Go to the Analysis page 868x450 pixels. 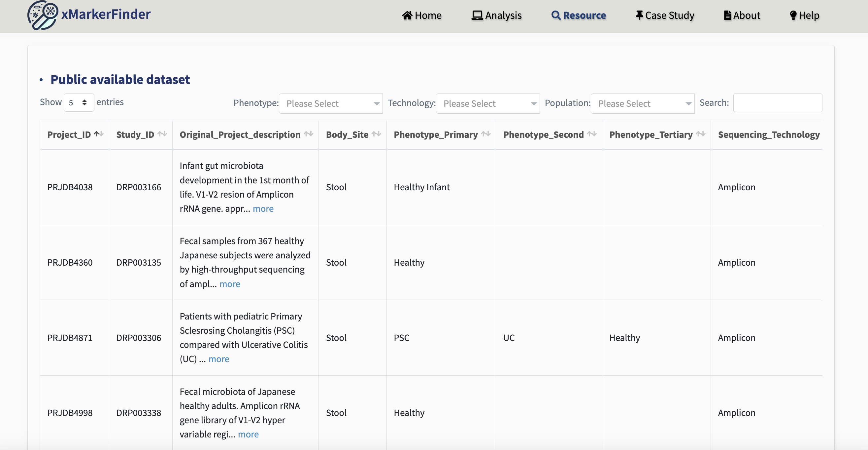496,16
